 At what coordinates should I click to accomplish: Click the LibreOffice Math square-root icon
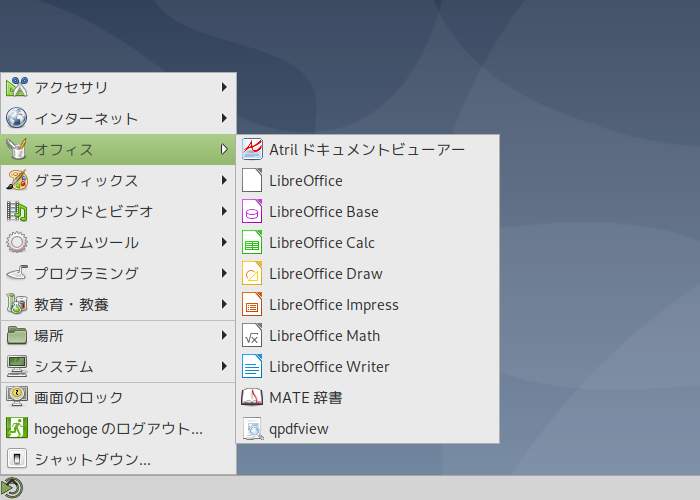point(252,335)
